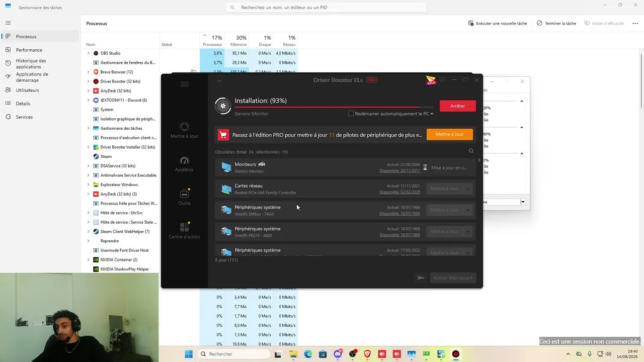Click the taskbar Rechercher search box
This screenshot has height=362, width=644.
click(233, 354)
